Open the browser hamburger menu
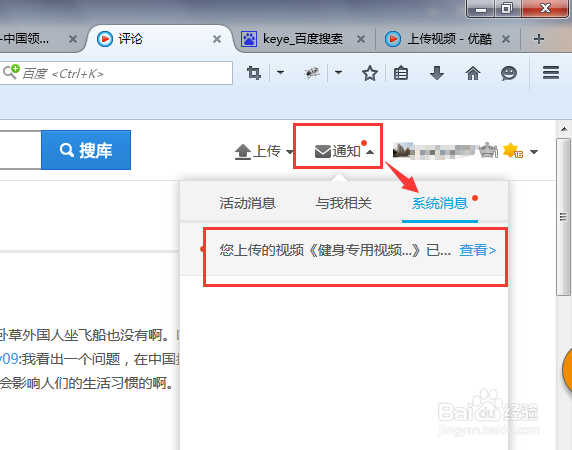 (551, 73)
